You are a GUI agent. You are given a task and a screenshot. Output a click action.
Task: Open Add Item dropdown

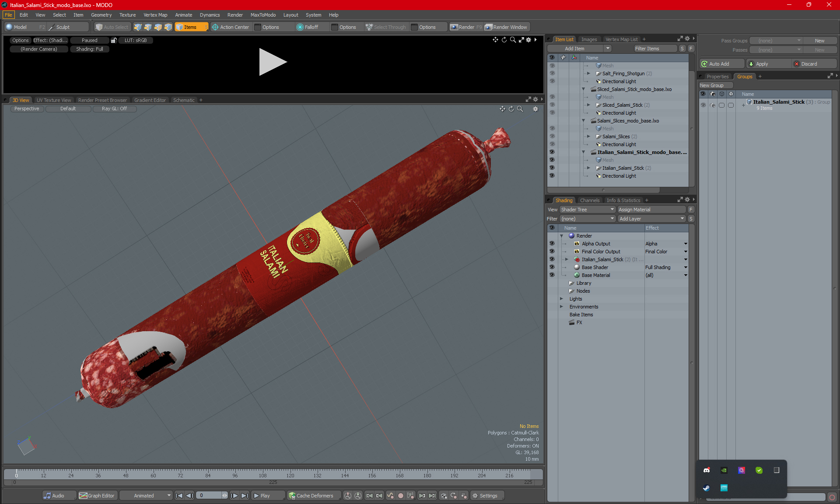608,49
